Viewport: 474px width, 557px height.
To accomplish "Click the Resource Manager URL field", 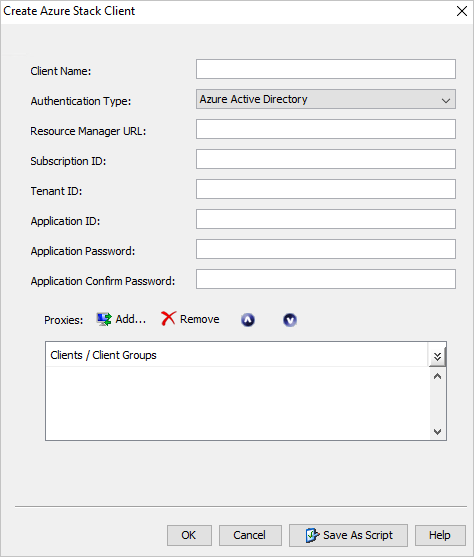I will point(326,129).
